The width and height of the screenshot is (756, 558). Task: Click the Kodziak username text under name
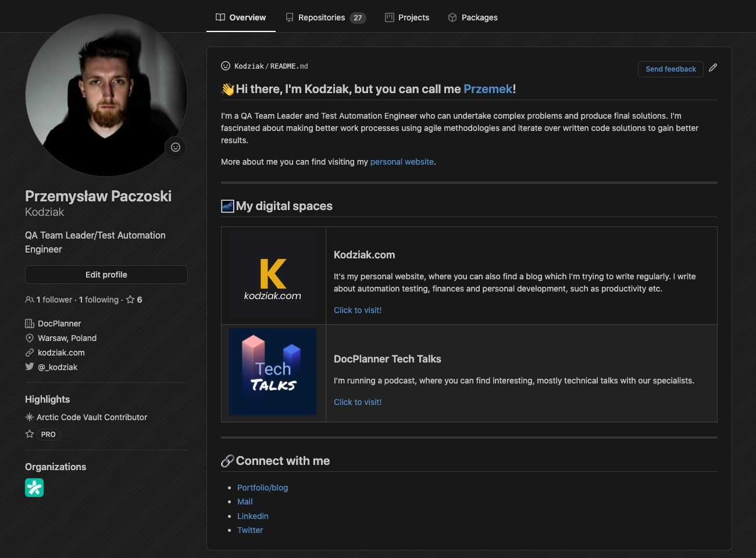click(45, 212)
